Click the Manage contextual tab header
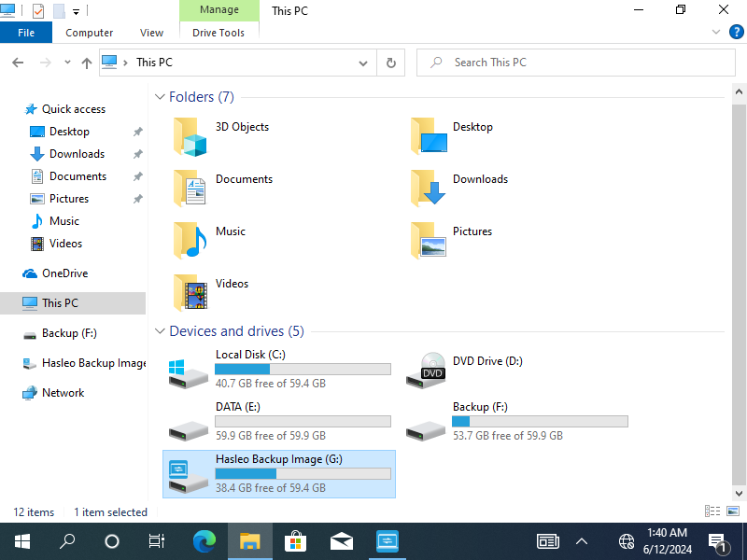 point(219,9)
